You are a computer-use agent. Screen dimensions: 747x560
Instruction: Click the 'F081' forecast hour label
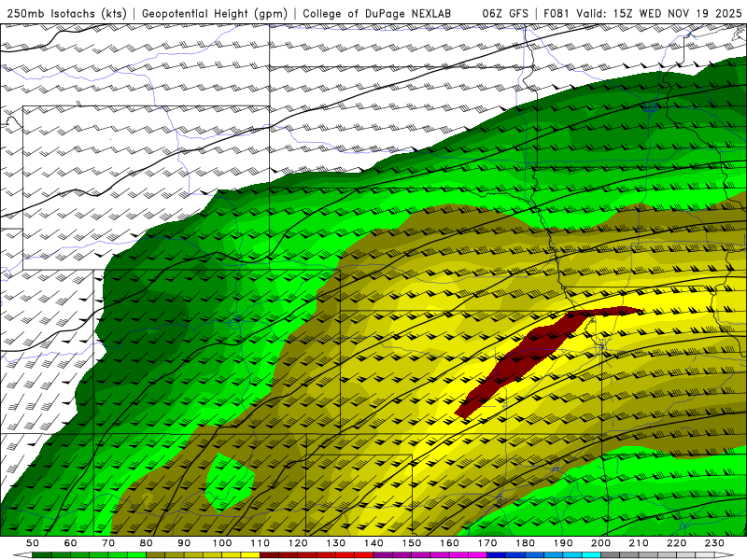pyautogui.click(x=557, y=13)
